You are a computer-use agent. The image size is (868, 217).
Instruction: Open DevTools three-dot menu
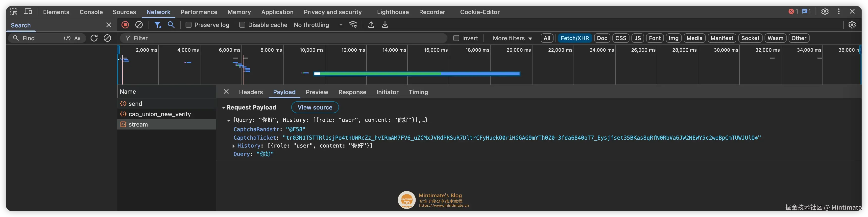[x=839, y=11]
